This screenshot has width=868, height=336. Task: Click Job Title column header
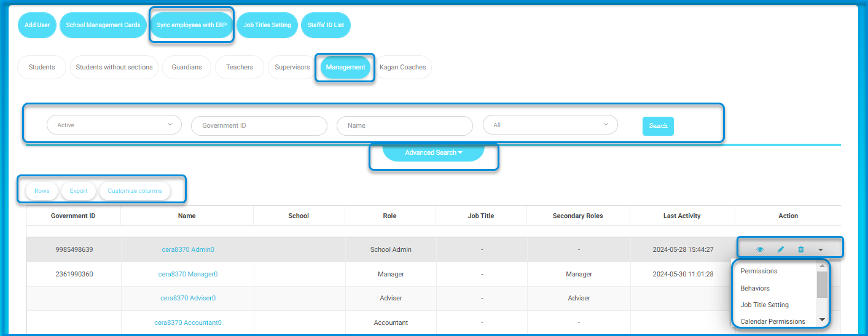[481, 216]
